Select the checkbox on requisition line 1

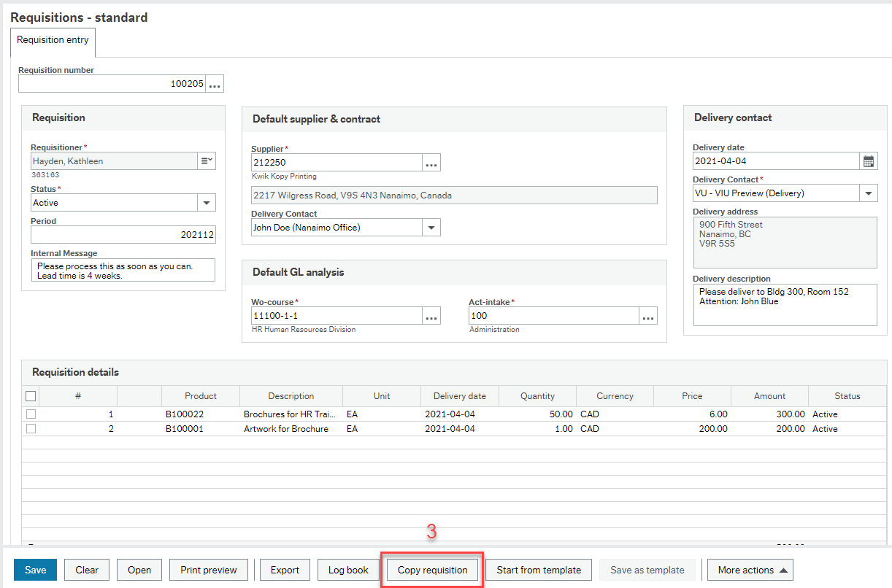click(31, 414)
